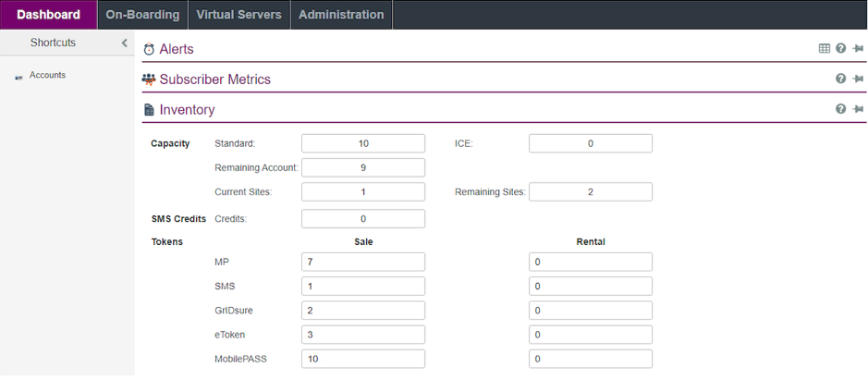868x379 pixels.
Task: Pin the Subscriber Metrics module
Action: 858,79
